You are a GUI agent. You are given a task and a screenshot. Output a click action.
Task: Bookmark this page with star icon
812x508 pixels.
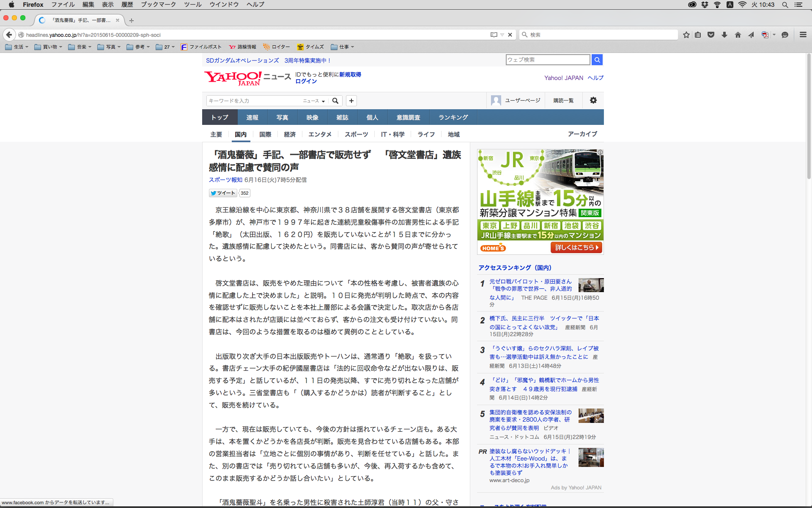[686, 35]
